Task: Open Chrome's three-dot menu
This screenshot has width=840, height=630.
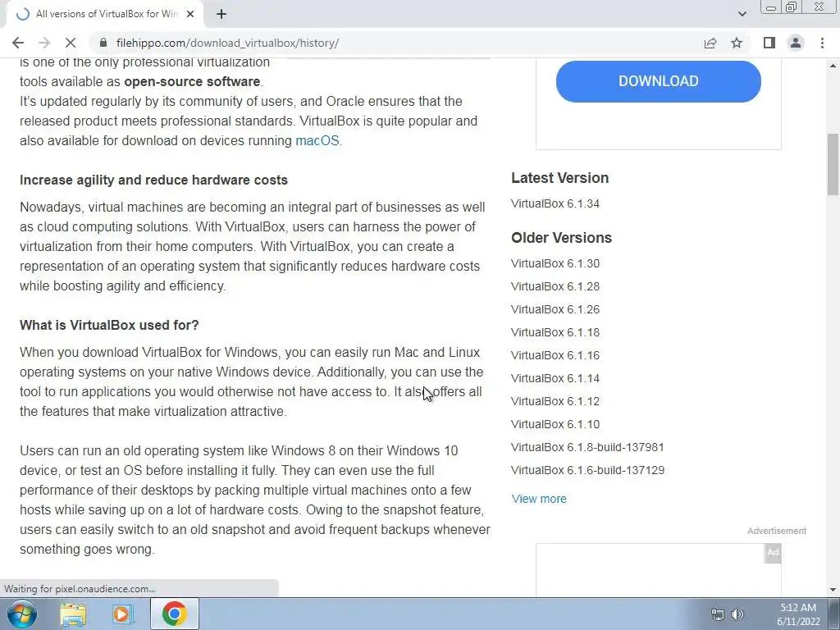Action: 822,43
